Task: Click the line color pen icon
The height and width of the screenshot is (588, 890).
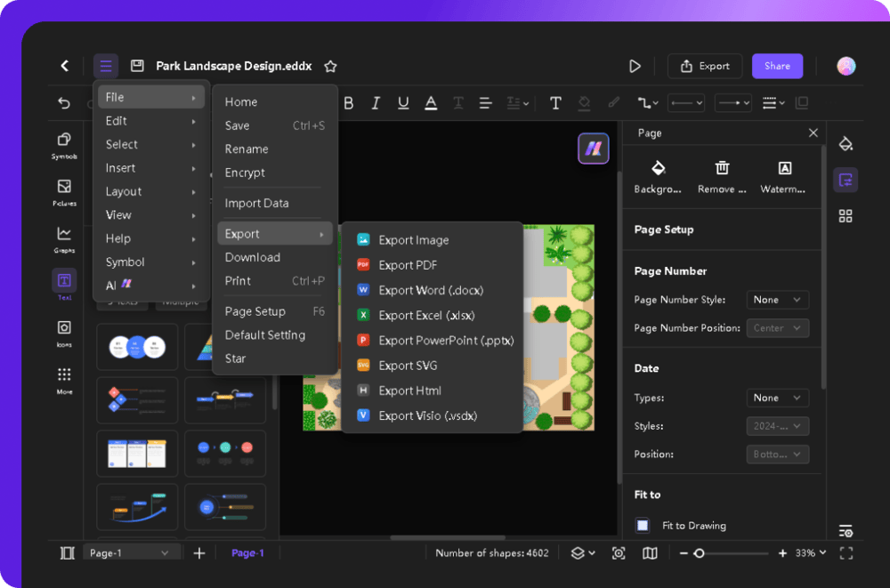Action: click(x=613, y=102)
